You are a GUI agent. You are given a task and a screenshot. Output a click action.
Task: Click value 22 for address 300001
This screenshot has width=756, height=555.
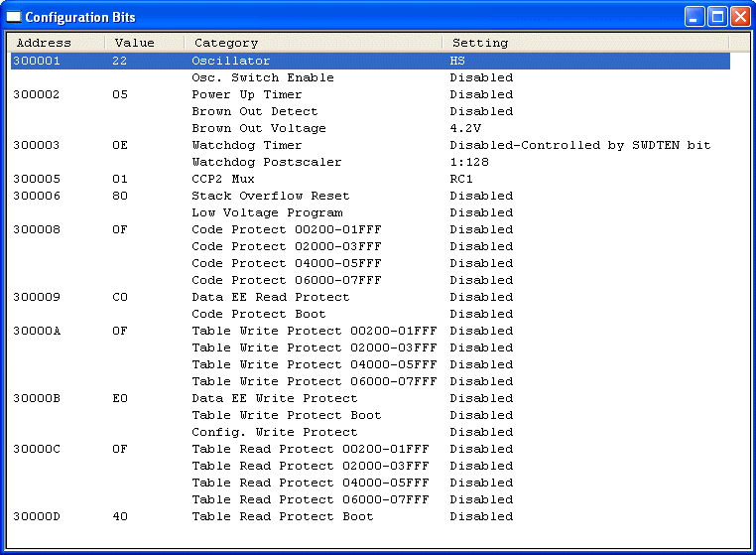tap(120, 61)
